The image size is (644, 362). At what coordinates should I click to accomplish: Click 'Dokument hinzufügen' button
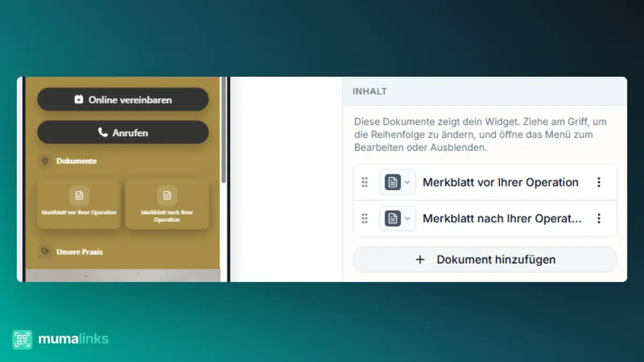coord(485,260)
